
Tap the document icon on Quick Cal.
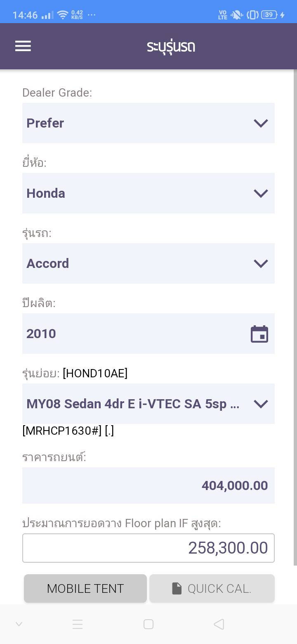pos(177,589)
